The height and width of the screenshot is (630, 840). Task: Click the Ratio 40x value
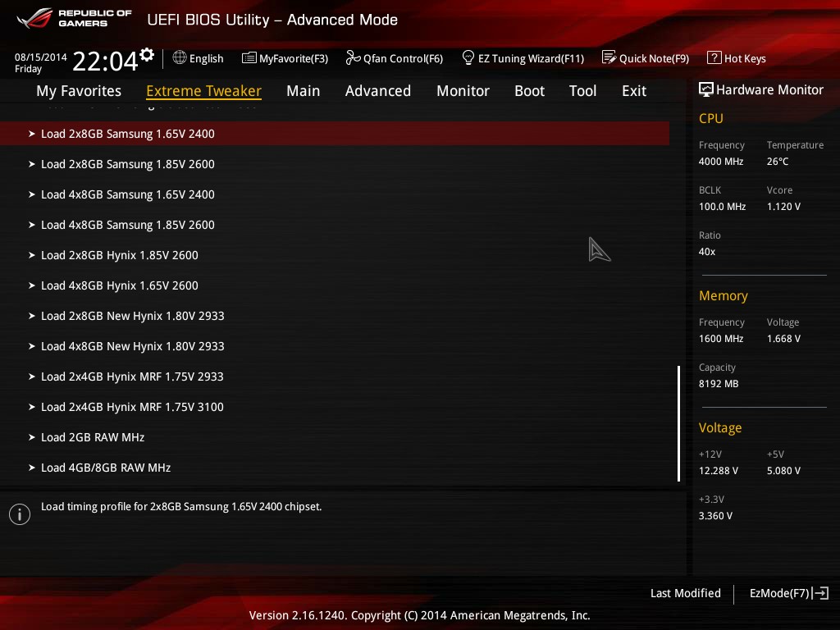click(x=706, y=251)
